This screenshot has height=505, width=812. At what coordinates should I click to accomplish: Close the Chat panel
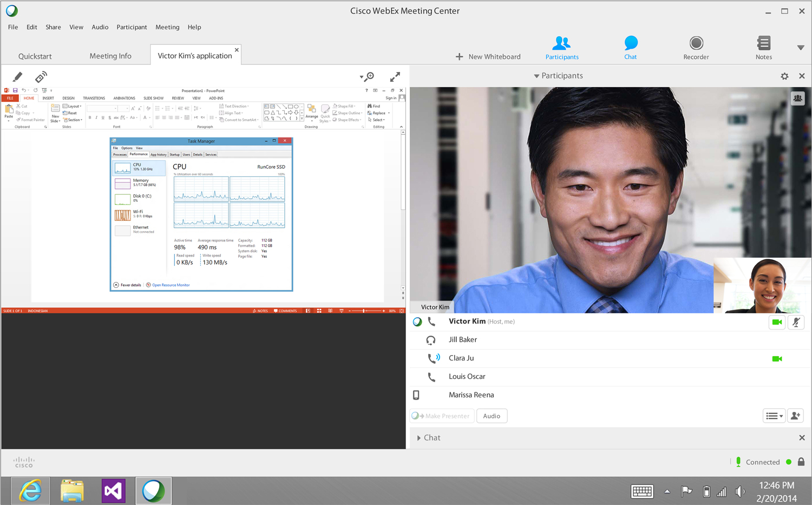pos(802,438)
